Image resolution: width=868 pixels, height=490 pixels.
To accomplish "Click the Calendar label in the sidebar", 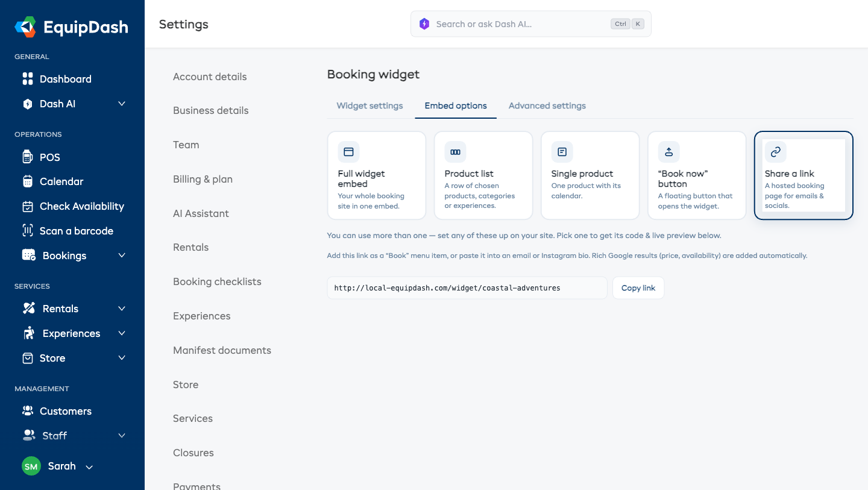I will [x=61, y=181].
